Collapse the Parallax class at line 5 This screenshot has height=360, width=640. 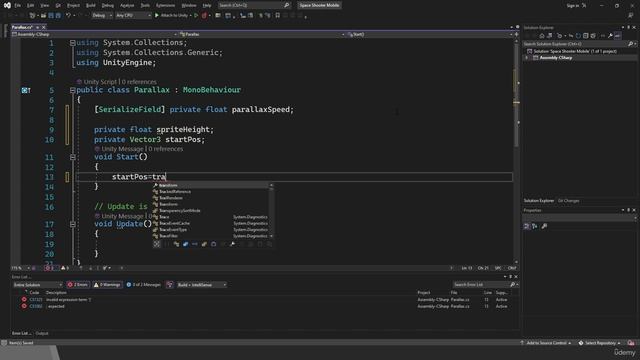click(x=72, y=90)
